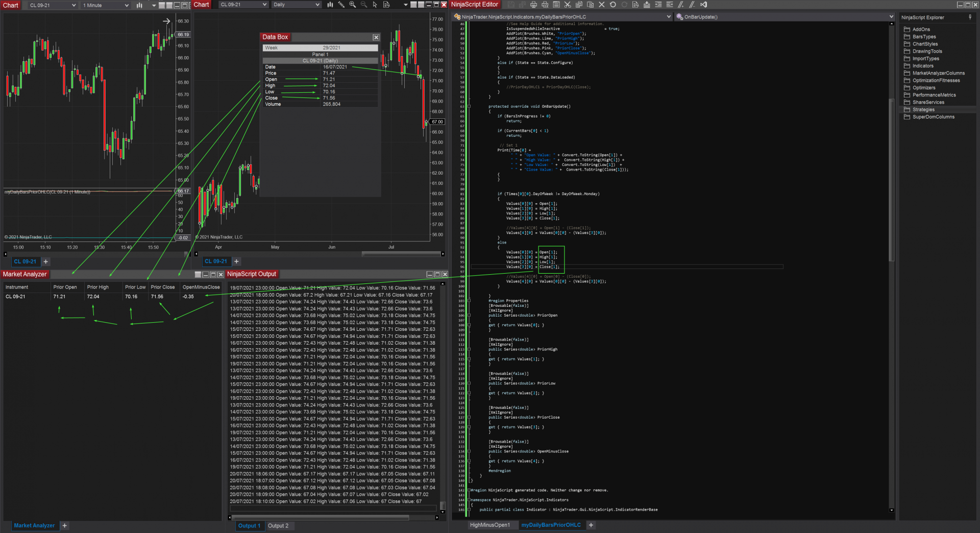Open find and replace in the editor toolbar
Image resolution: width=980 pixels, height=533 pixels.
635,5
